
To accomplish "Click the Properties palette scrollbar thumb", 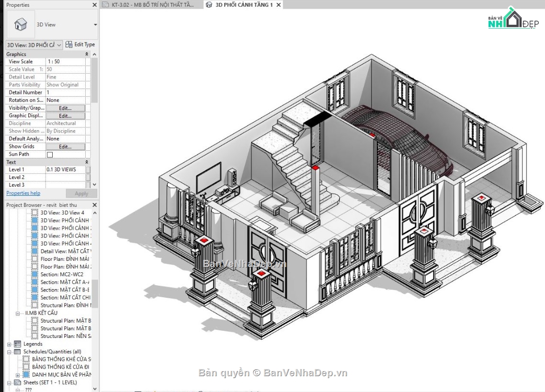I will click(x=94, y=80).
